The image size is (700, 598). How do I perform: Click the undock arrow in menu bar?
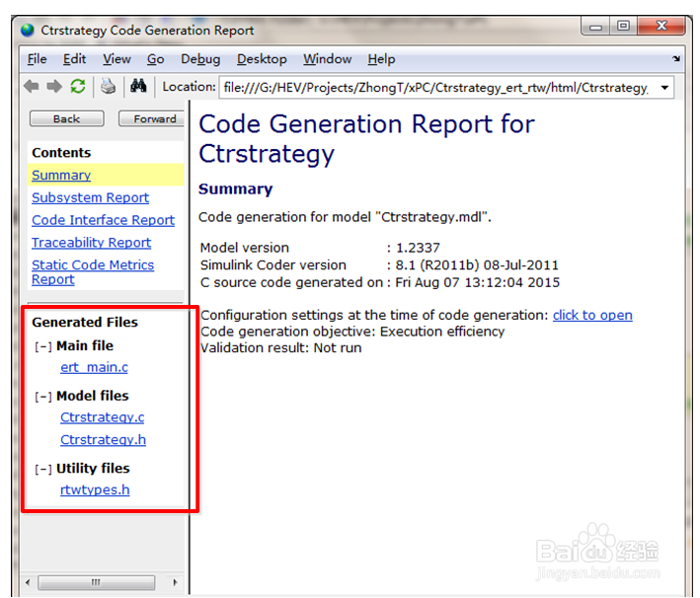(676, 58)
